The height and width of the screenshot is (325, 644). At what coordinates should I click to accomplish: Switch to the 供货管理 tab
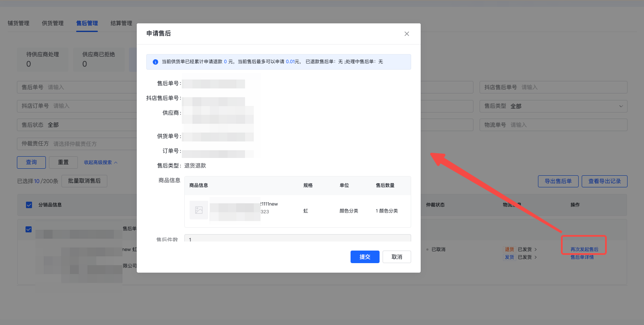point(53,23)
